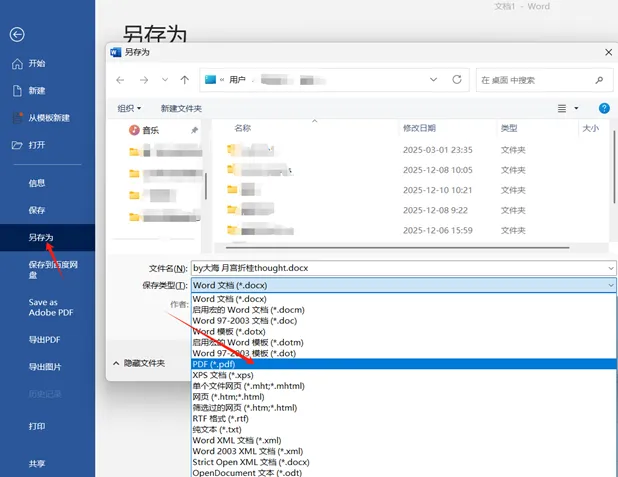Open the view options dropdown arrow
Viewport: 618px width, 477px height.
point(576,108)
